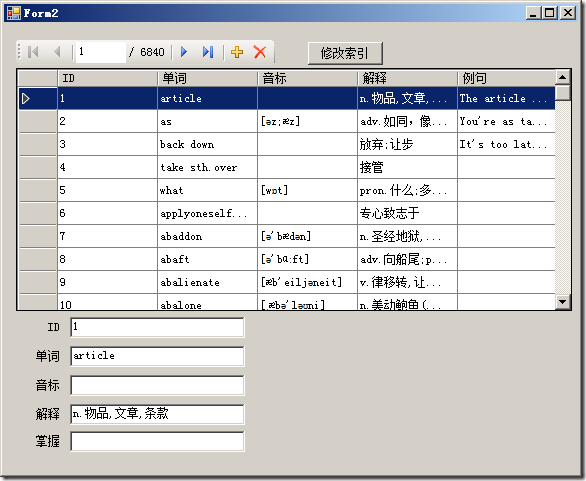Click definition cell 'pron.什么;多...'
Image resolution: width=586 pixels, height=481 pixels.
click(x=407, y=190)
